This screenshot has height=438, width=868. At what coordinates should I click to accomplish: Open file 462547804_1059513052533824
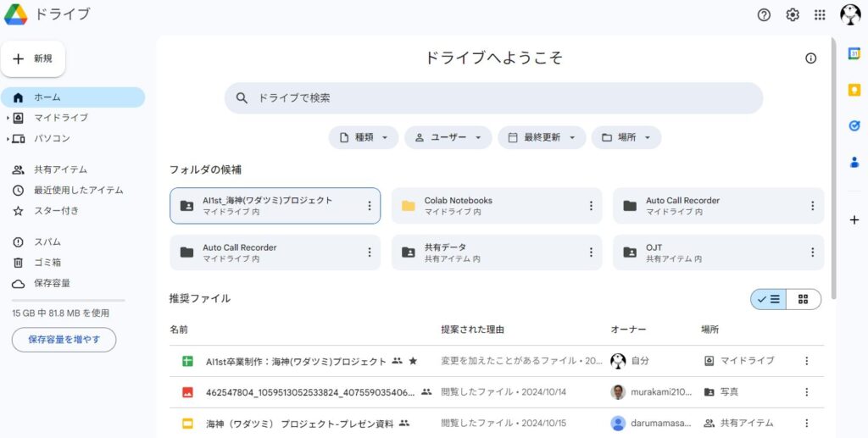(310, 392)
